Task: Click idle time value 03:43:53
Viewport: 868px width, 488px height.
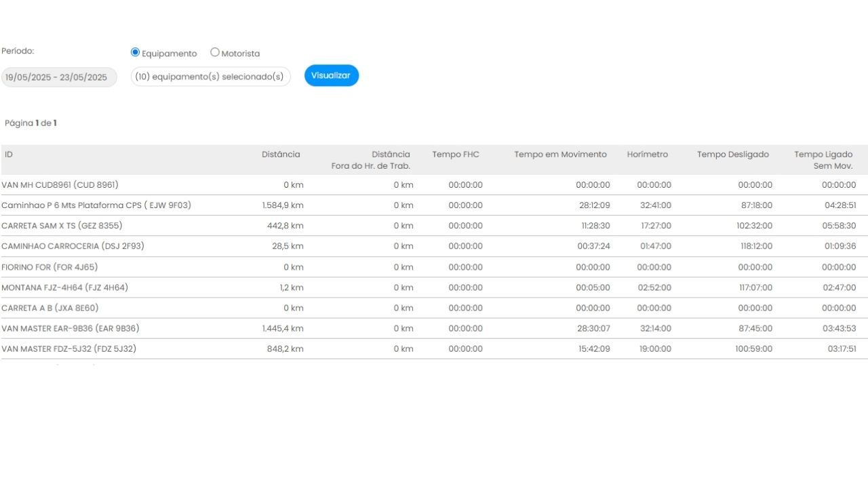Action: click(x=840, y=328)
